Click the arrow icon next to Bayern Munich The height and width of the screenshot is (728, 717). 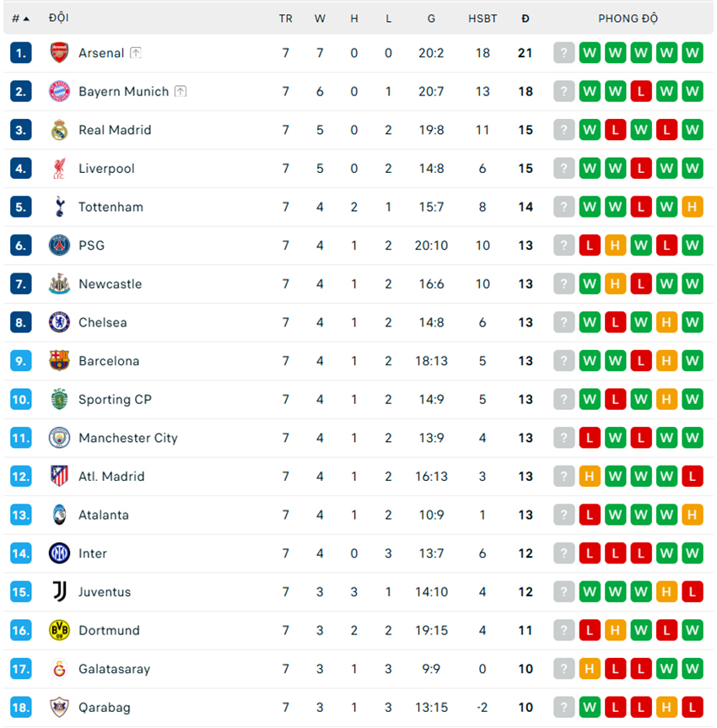(x=181, y=91)
